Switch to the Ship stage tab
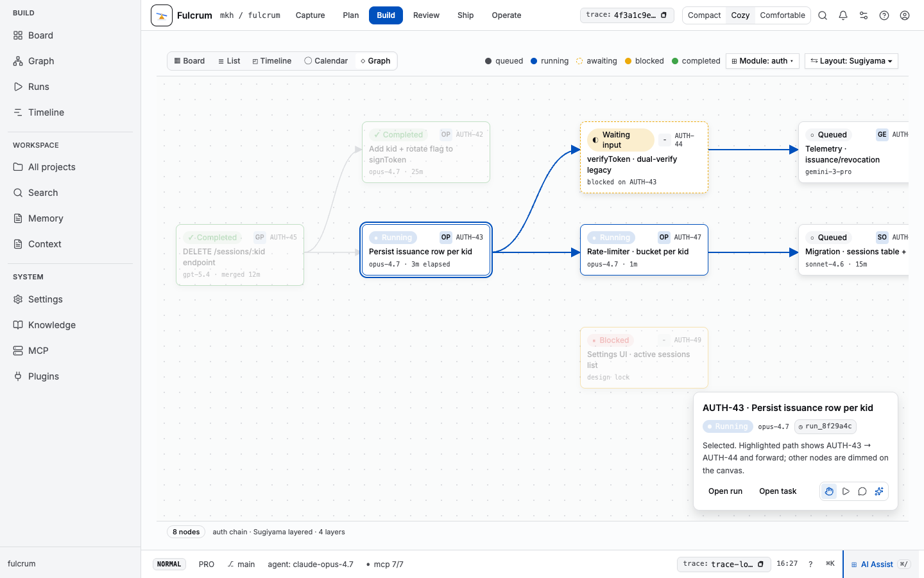Screen dimensions: 924x578 [465, 15]
